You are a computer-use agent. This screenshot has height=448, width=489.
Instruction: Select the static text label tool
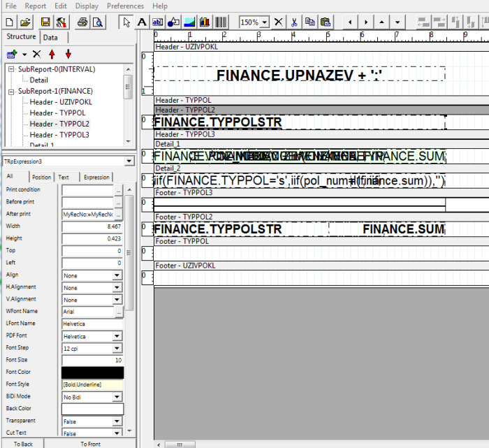[142, 22]
